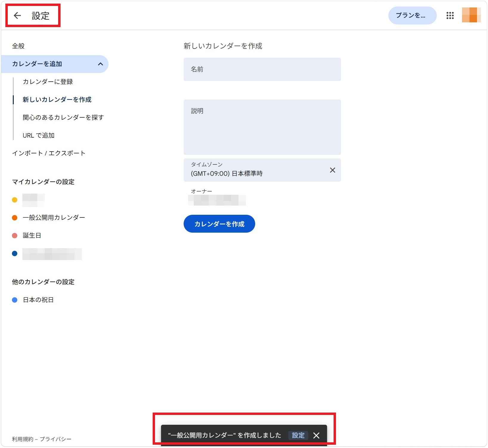Click the back arrow next to 設定
The height and width of the screenshot is (448, 488).
pyautogui.click(x=17, y=15)
